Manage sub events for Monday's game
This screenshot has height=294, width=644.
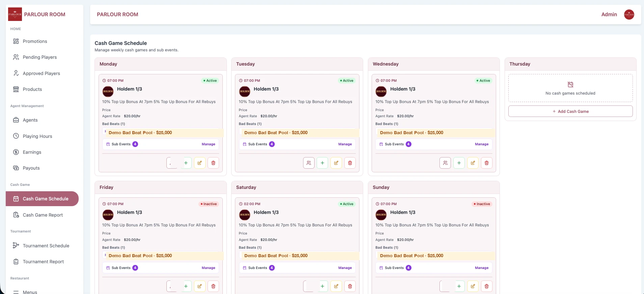(x=208, y=144)
